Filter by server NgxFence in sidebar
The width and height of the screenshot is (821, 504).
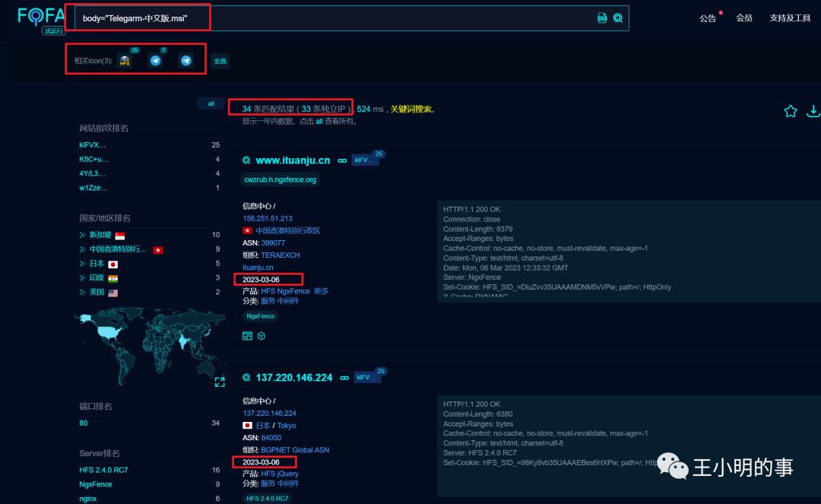(95, 484)
